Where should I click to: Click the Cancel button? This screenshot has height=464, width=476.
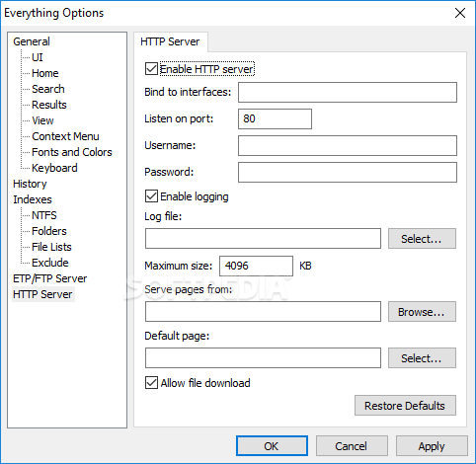tap(352, 446)
